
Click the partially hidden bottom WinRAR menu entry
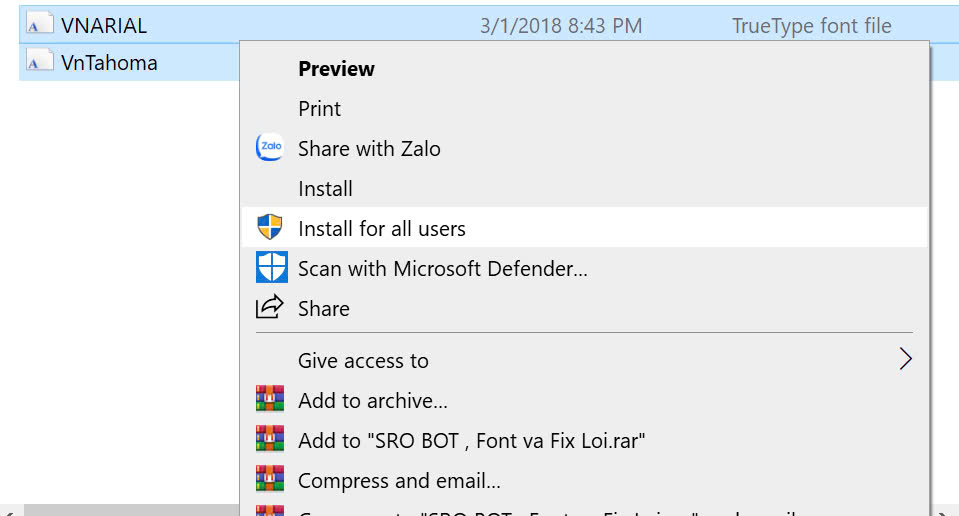click(x=584, y=510)
